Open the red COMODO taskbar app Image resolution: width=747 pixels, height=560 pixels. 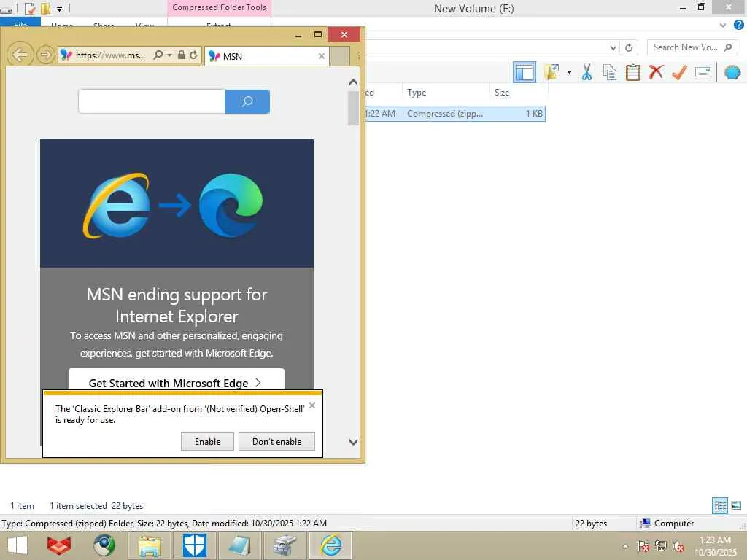[x=59, y=545]
